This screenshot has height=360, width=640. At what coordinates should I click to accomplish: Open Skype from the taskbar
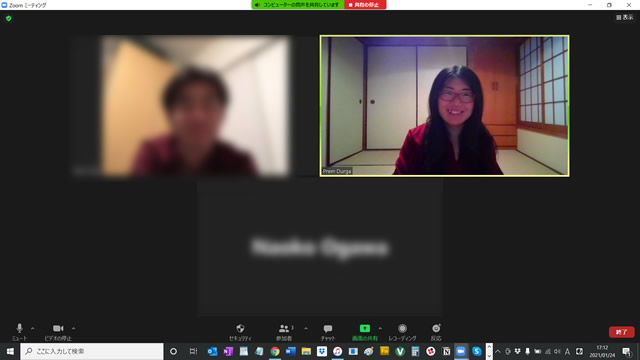pos(477,351)
